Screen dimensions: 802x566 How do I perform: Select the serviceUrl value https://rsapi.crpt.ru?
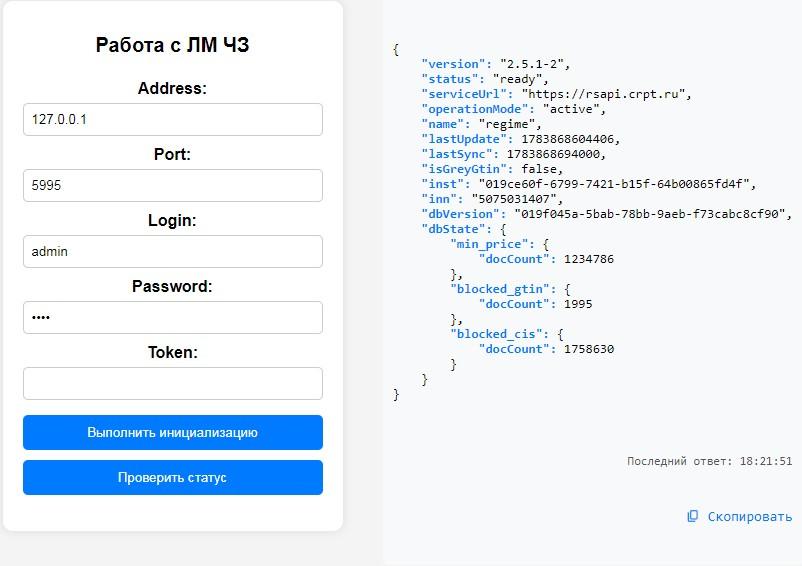click(603, 94)
